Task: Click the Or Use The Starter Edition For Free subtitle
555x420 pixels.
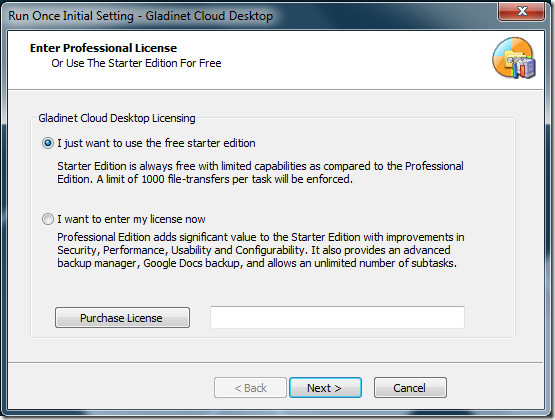Action: click(x=136, y=63)
